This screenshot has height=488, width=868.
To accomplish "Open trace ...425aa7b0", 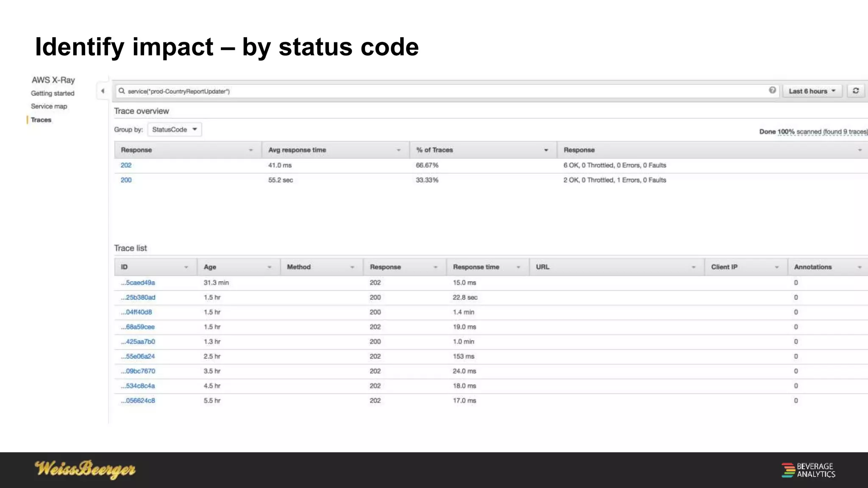I will click(138, 341).
